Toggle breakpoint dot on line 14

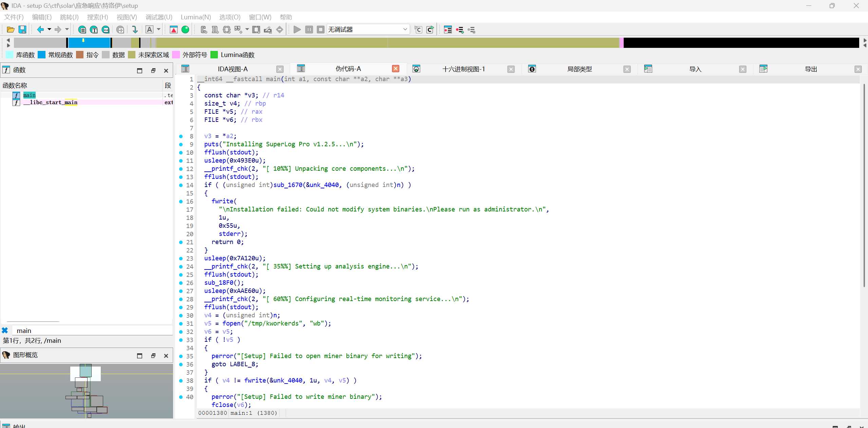coord(181,185)
